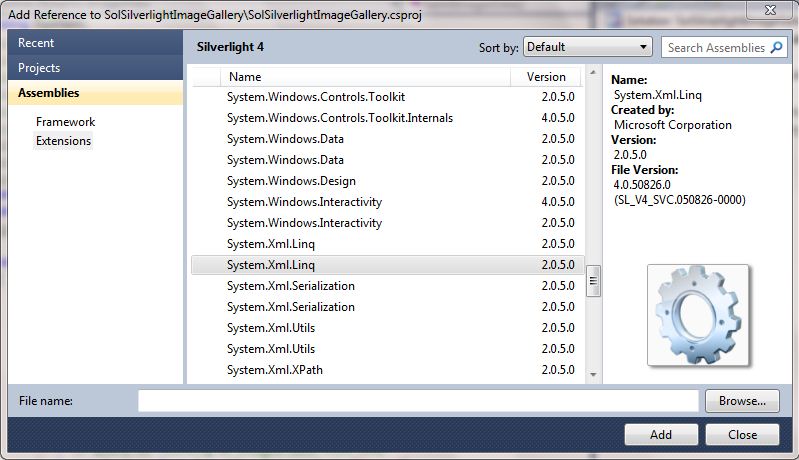Click the File Version value 4.0.50826.0
Viewport: 799px width, 460px height.
642,184
